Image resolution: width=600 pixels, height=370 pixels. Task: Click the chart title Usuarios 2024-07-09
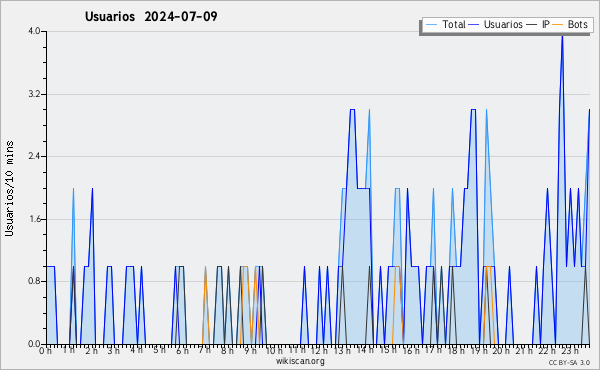pyautogui.click(x=151, y=16)
